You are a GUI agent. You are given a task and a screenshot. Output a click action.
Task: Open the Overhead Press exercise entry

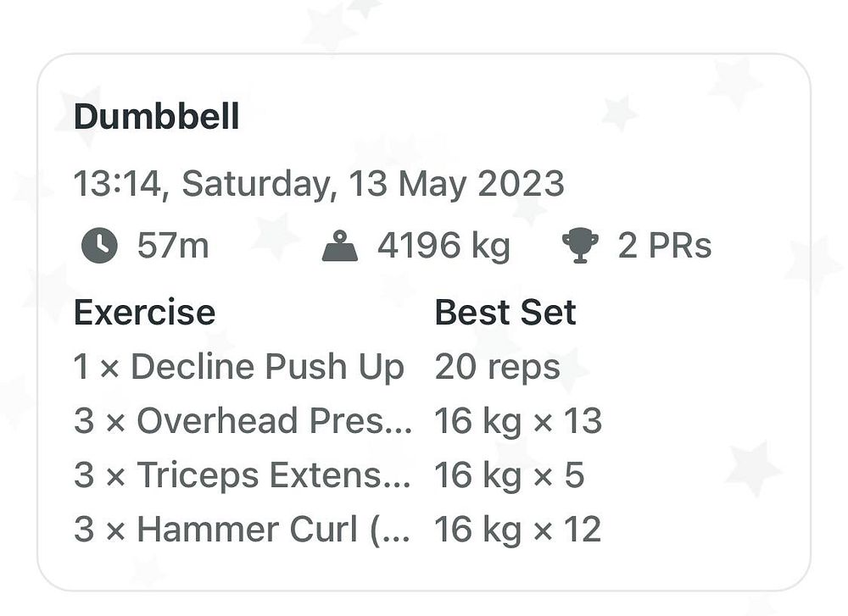coord(243,421)
